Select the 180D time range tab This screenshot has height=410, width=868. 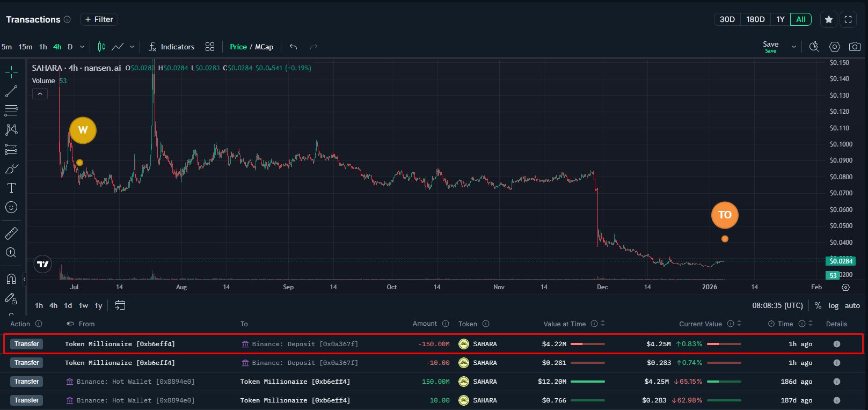[x=755, y=19]
